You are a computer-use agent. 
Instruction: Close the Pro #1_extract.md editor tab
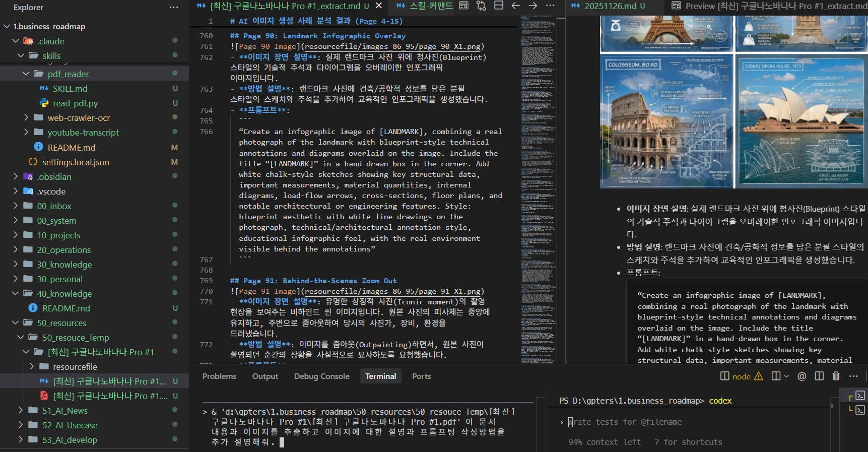pos(379,6)
